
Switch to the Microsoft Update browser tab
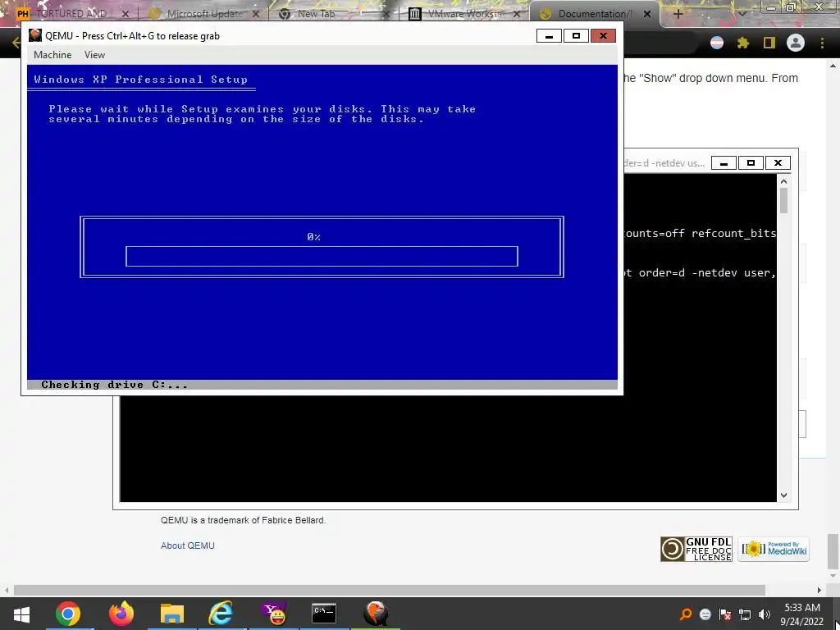coord(204,13)
